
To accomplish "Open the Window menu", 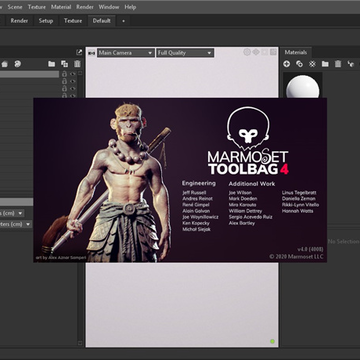I will (109, 7).
